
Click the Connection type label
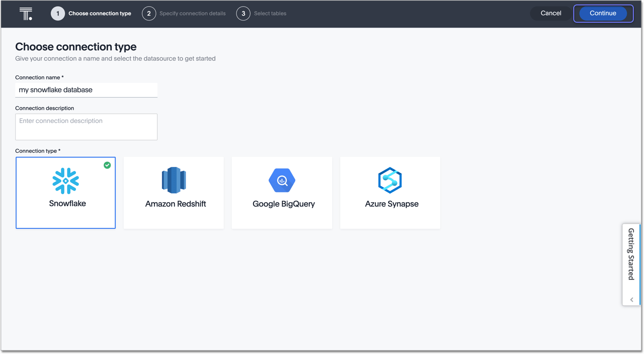tap(38, 151)
